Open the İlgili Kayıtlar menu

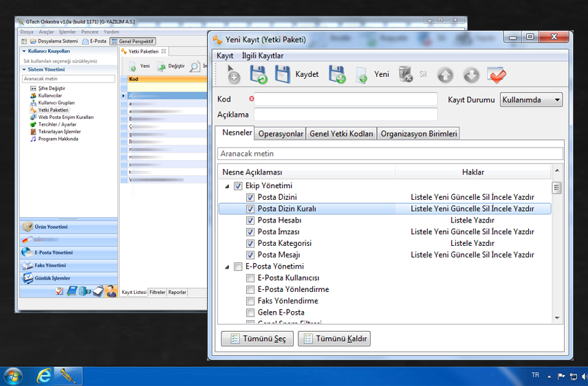(262, 56)
